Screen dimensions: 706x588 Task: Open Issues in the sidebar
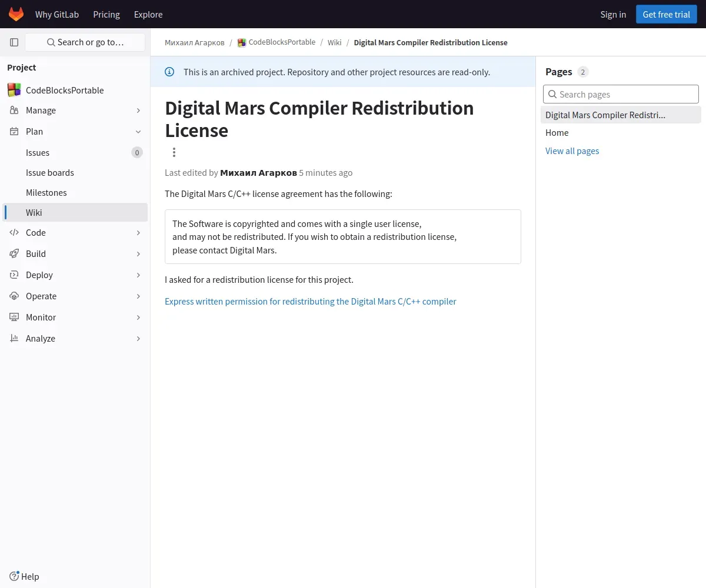tap(75, 152)
